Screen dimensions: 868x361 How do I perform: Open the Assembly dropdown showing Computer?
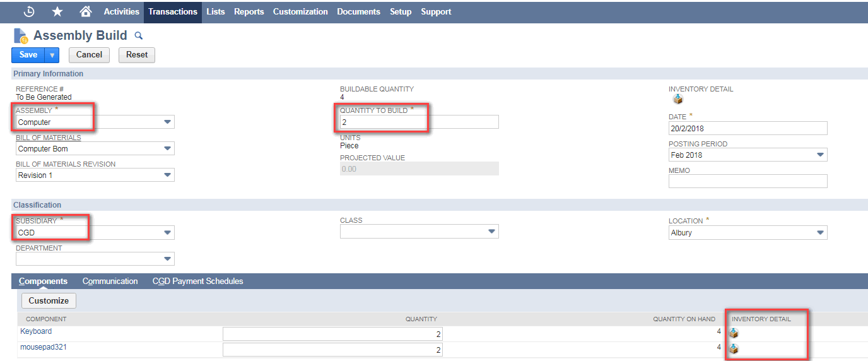[167, 122]
